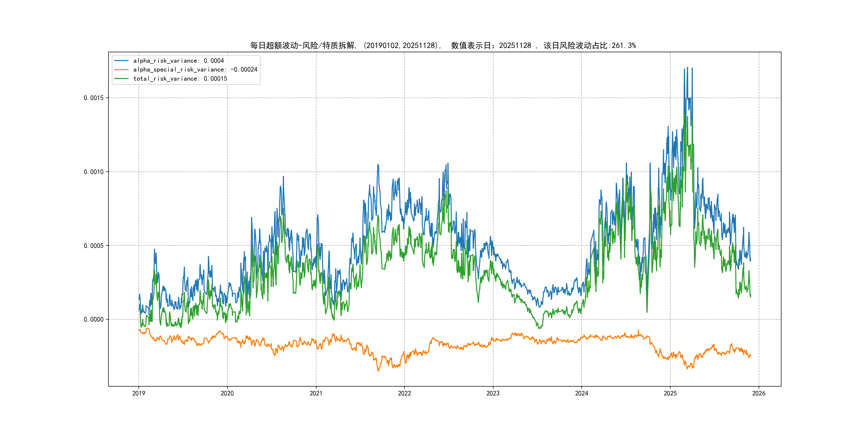Click the 2021 x-axis tick label
Screen dimensions: 868x434
[x=316, y=393]
